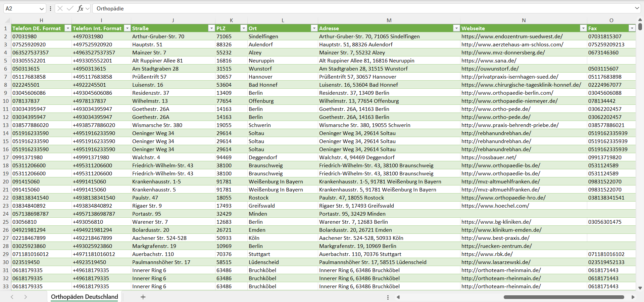Open the Adresse column filter dropdown

point(456,28)
